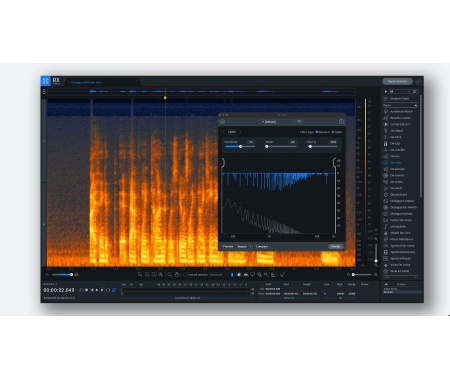Click the Compare button
The height and width of the screenshot is (380, 450).
262,246
